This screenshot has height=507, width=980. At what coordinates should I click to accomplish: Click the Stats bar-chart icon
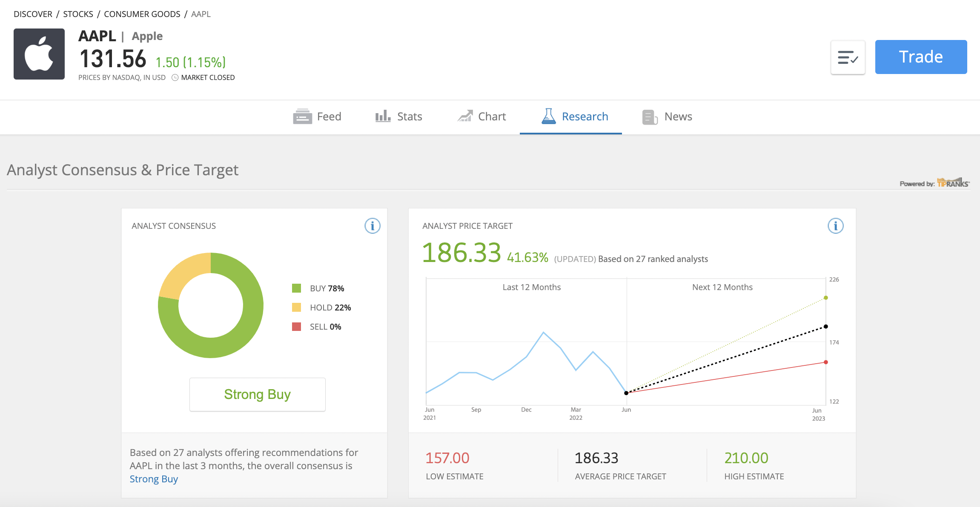click(x=383, y=116)
